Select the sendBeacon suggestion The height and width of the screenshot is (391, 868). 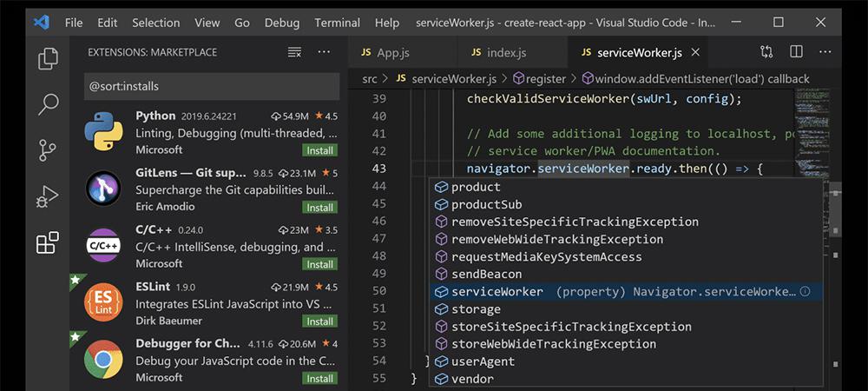click(626, 274)
